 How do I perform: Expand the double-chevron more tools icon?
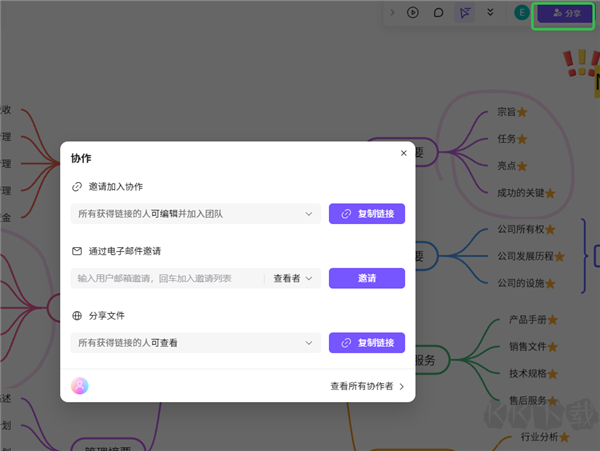pos(490,13)
